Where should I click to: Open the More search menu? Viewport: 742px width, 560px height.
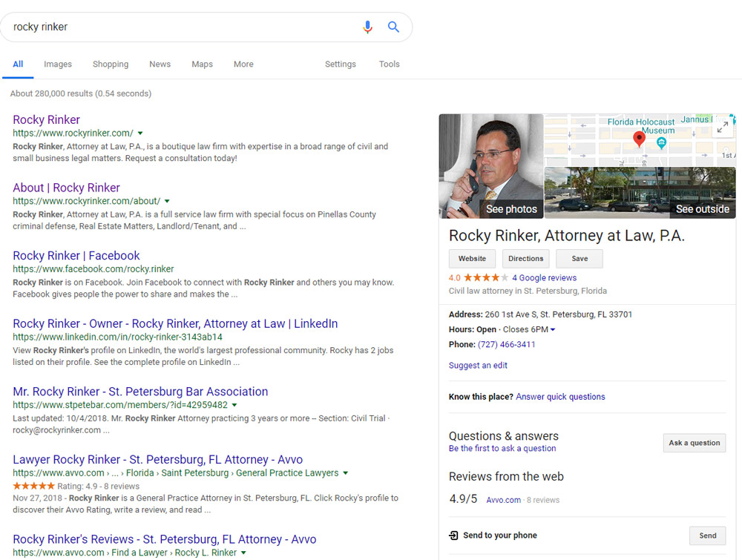tap(243, 64)
